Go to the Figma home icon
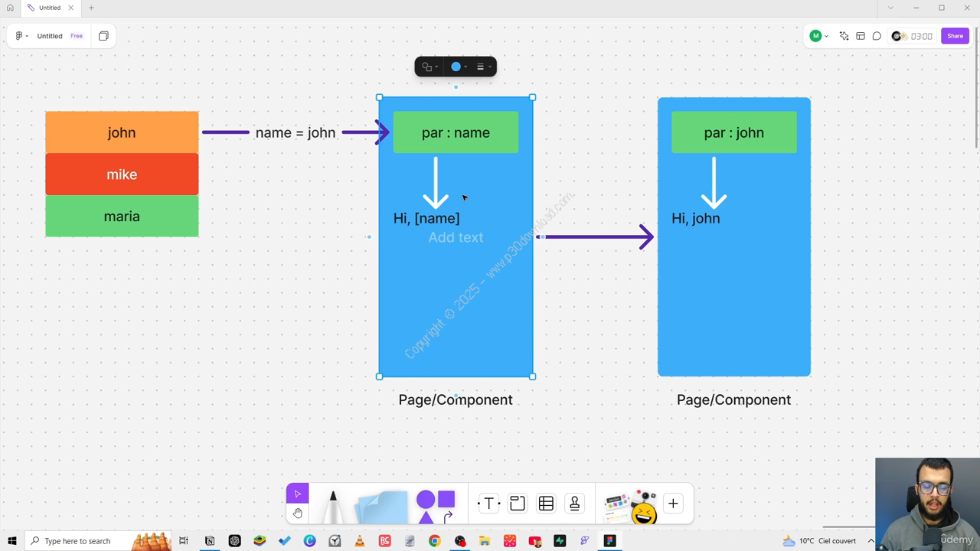The height and width of the screenshot is (551, 980). tap(10, 8)
